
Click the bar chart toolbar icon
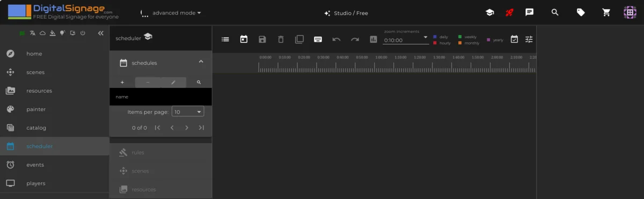374,39
